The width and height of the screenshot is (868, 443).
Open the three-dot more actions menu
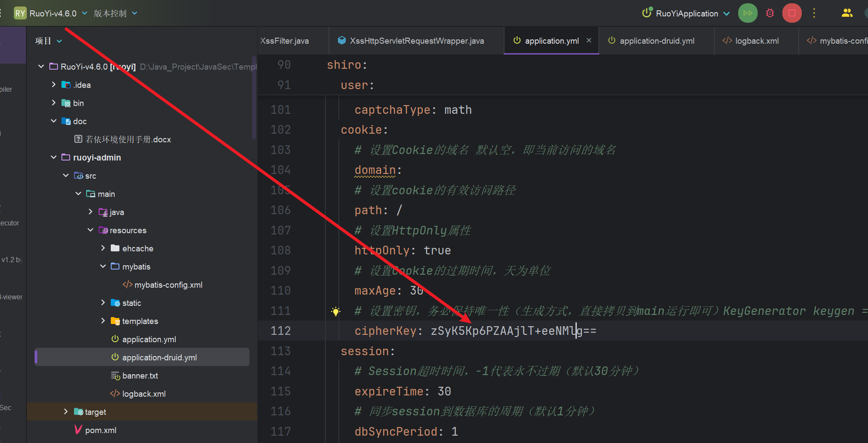814,13
